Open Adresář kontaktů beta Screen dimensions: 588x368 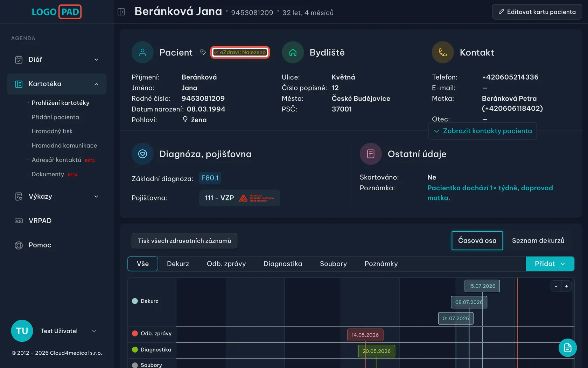tap(56, 160)
